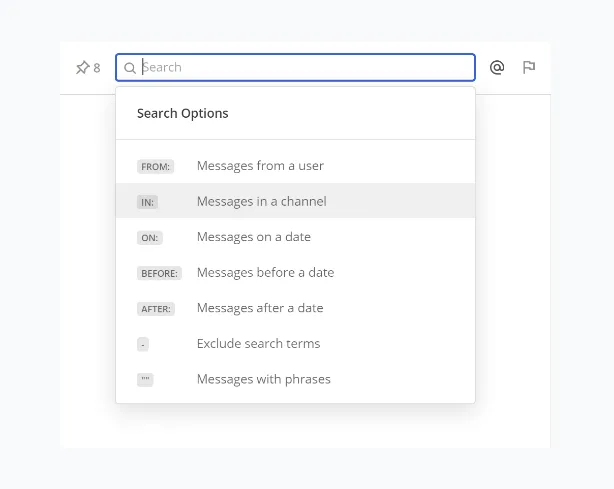Image resolution: width=614 pixels, height=489 pixels.
Task: Pick the Messages with phrases option
Action: 295,379
